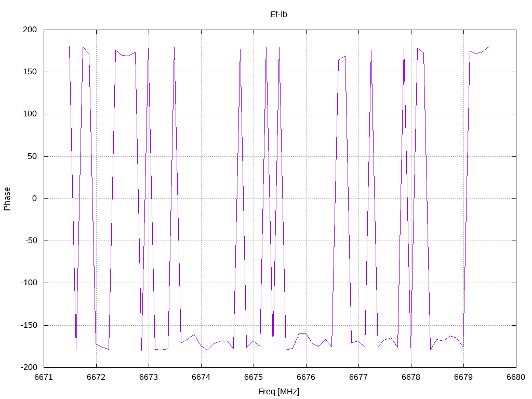Click the x-axis tick label 6678
Screen dimensions: 532x399
(x=411, y=377)
